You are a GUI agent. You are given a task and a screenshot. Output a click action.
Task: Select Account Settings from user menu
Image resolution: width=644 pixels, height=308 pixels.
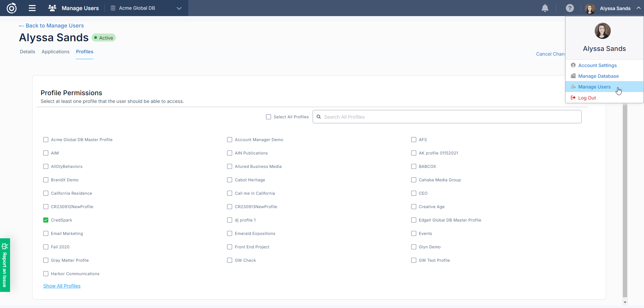[x=597, y=65]
